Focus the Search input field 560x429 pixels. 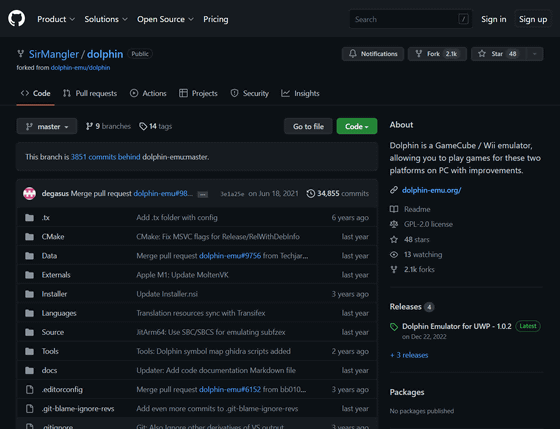(411, 19)
